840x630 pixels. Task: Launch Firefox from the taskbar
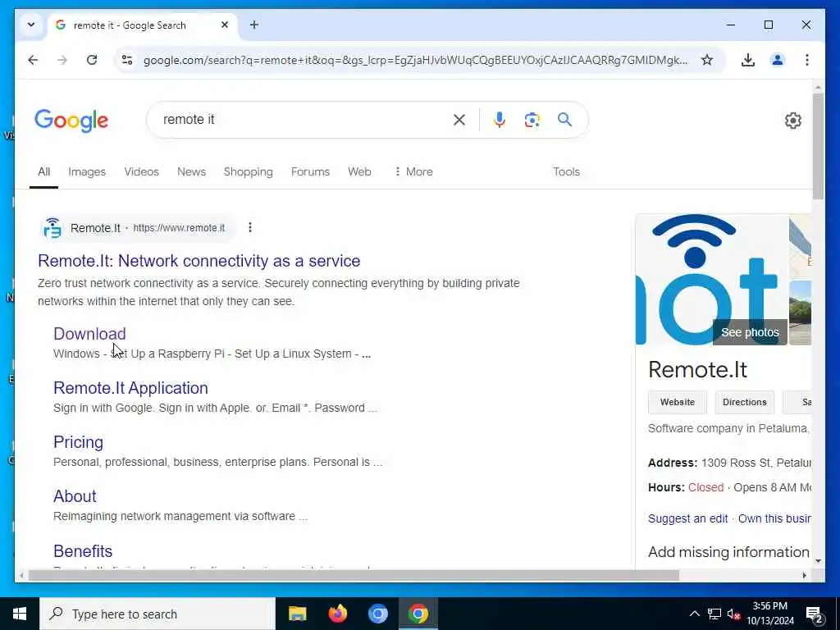(337, 614)
